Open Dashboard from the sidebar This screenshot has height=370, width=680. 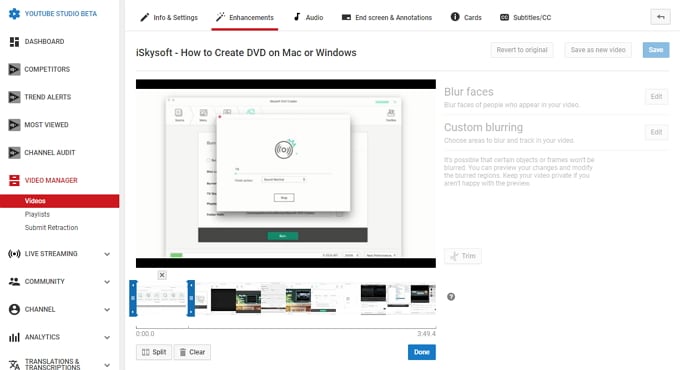44,42
